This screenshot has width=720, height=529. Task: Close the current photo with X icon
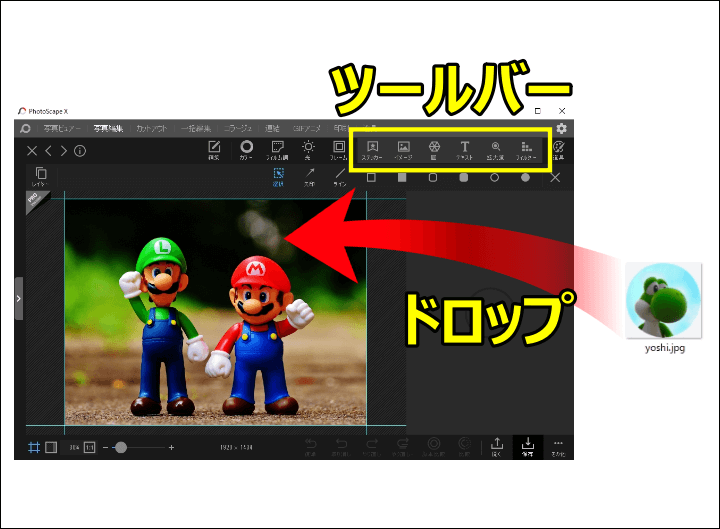[x=32, y=151]
